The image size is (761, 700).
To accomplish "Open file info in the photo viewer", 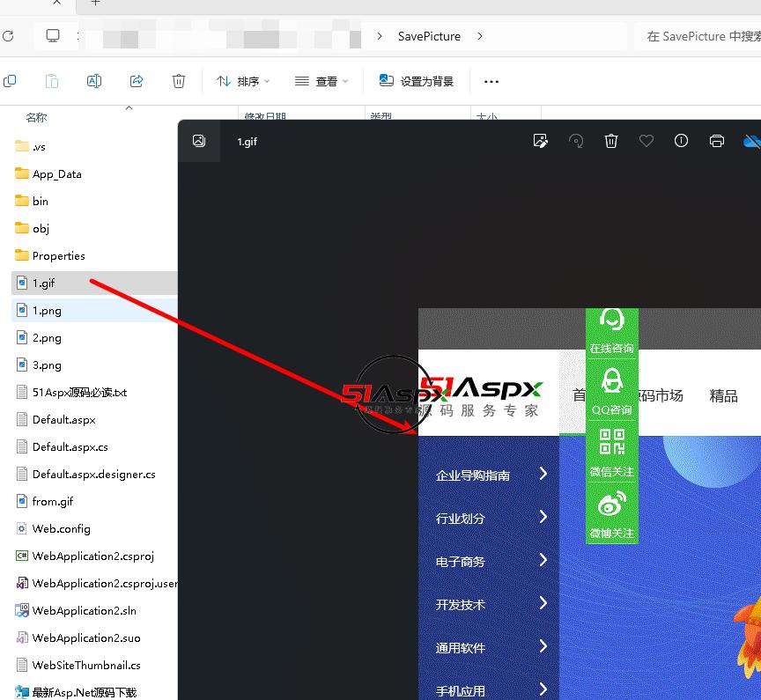I will [681, 141].
